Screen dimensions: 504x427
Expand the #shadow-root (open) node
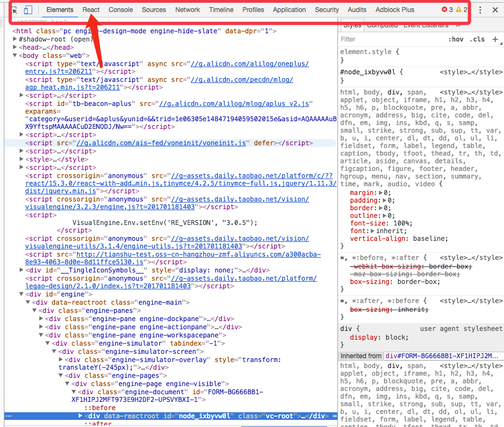click(x=15, y=39)
